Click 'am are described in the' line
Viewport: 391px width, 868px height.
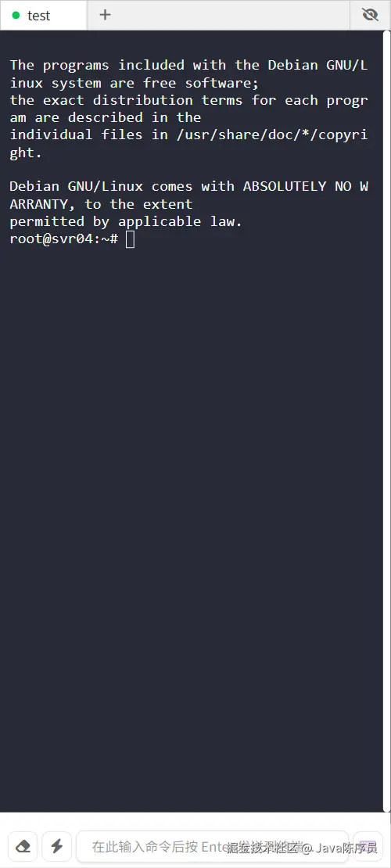coord(106,117)
